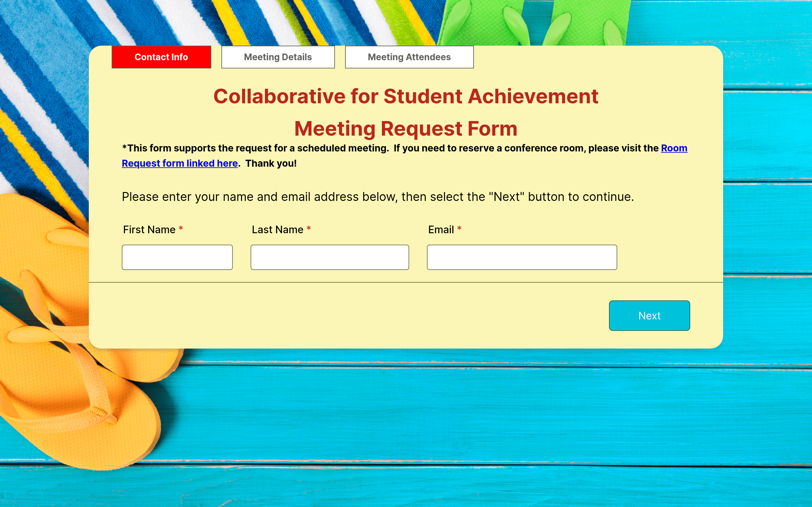Click the Email field label
Viewport: 812px width, 507px height.
pos(441,230)
